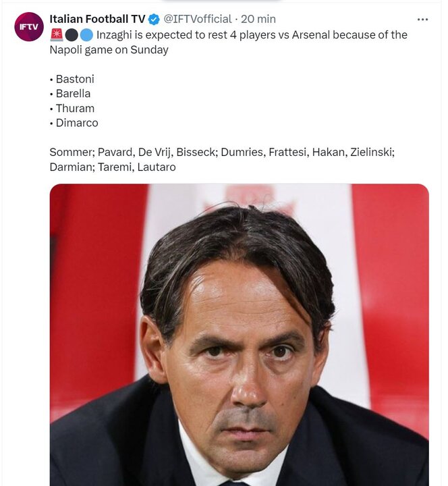This screenshot has width=448, height=486.
Task: Click the 'Darmian; Taremi, Lautaro' line
Action: (x=112, y=167)
